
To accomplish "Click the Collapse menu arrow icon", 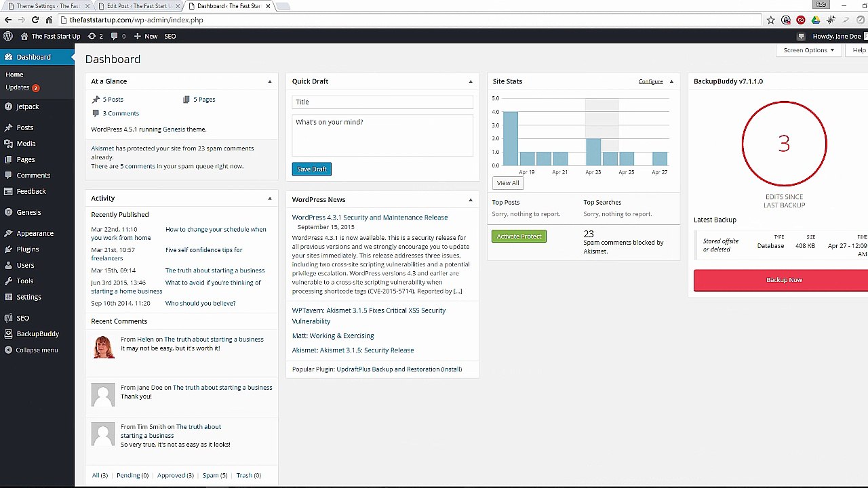I will 8,350.
